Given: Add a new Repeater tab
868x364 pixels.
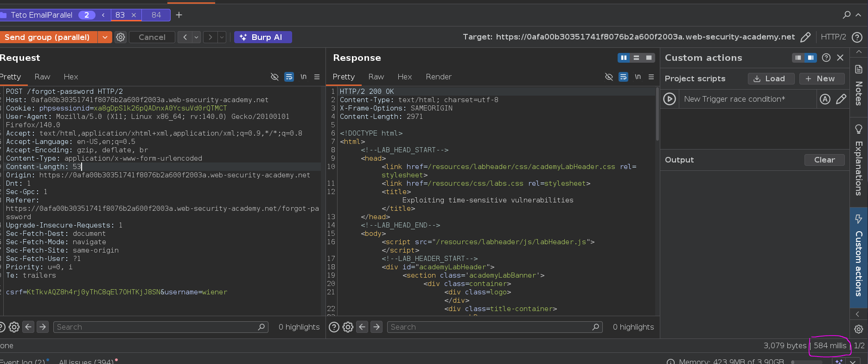Looking at the screenshot, I should (x=179, y=15).
